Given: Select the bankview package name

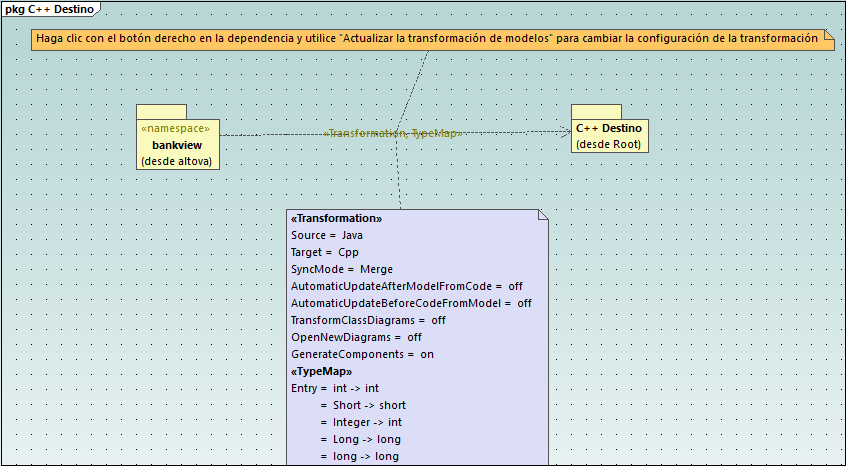Looking at the screenshot, I should click(x=177, y=145).
